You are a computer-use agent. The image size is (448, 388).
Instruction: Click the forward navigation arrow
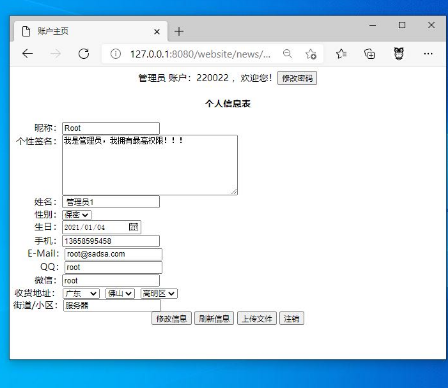click(55, 53)
